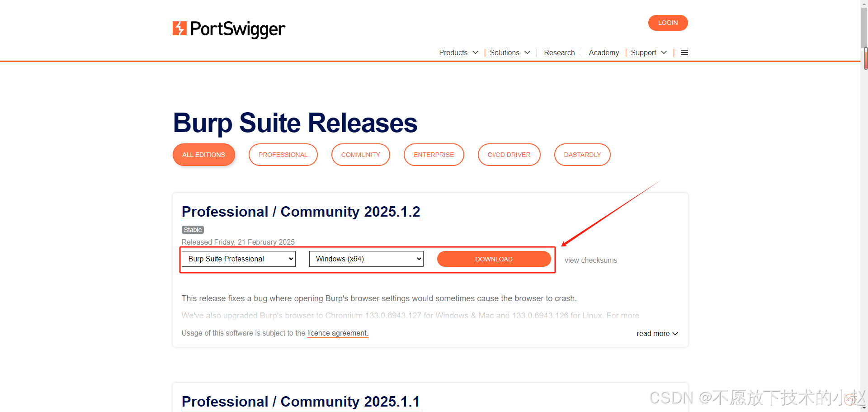868x412 pixels.
Task: Expand the Solutions menu
Action: (x=510, y=52)
